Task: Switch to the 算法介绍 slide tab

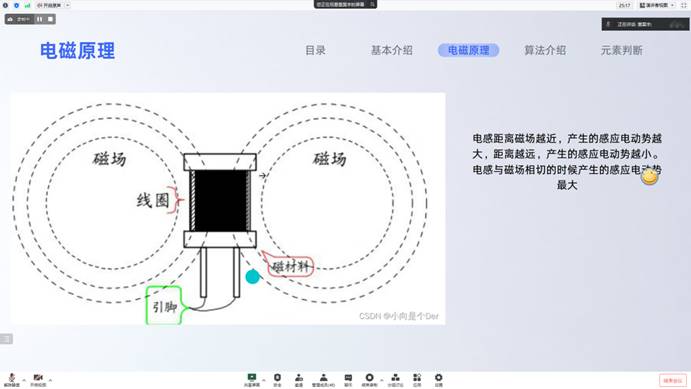Action: point(545,50)
